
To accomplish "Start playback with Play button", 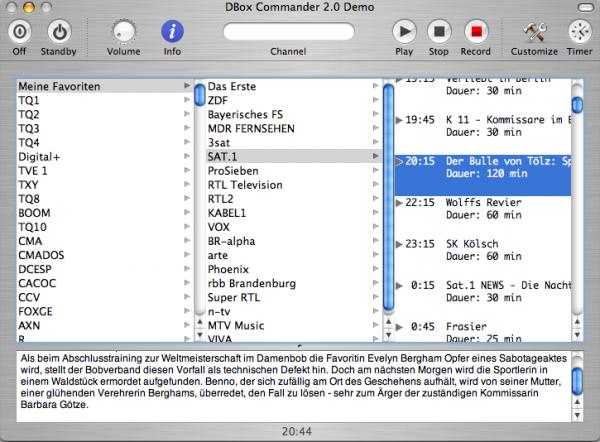I will [404, 32].
